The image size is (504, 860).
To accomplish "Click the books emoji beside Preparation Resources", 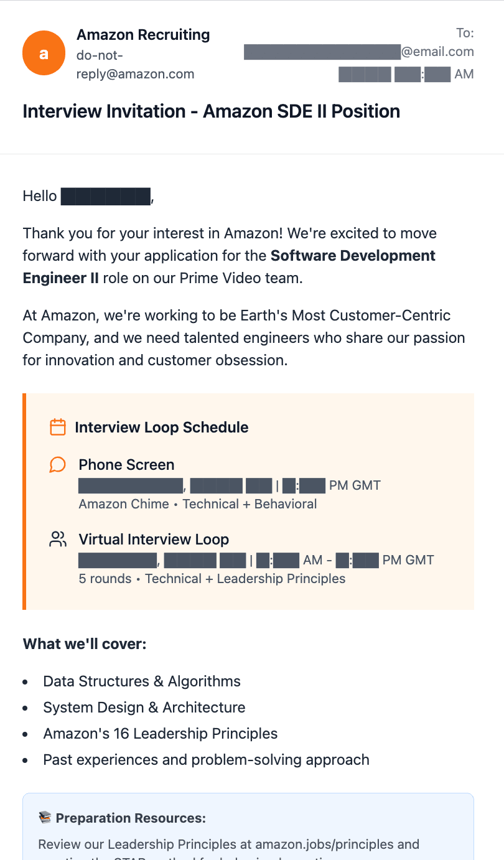I will click(45, 818).
